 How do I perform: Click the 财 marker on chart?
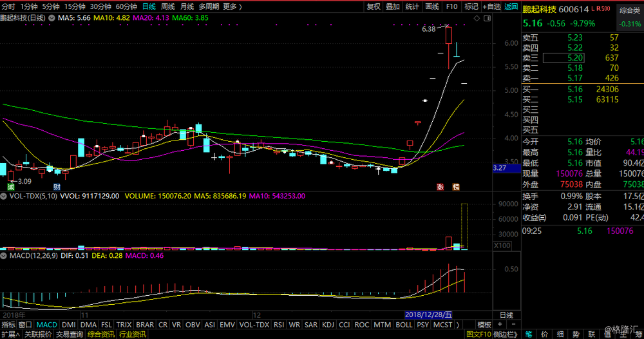click(x=57, y=187)
